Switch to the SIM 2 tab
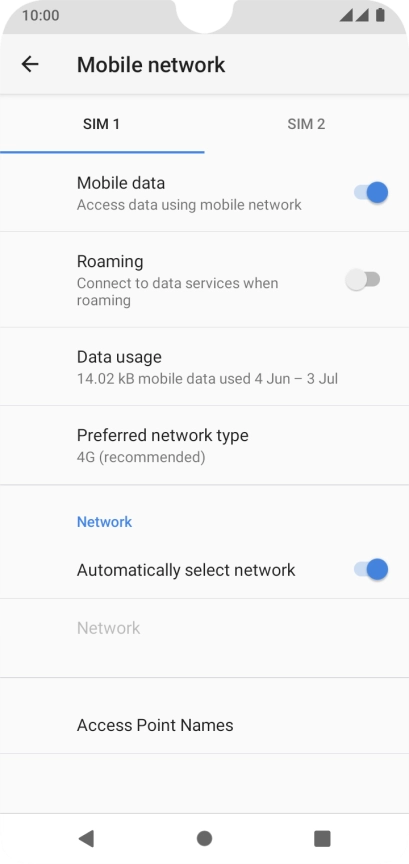Viewport: 409px width, 864px height. pos(306,124)
